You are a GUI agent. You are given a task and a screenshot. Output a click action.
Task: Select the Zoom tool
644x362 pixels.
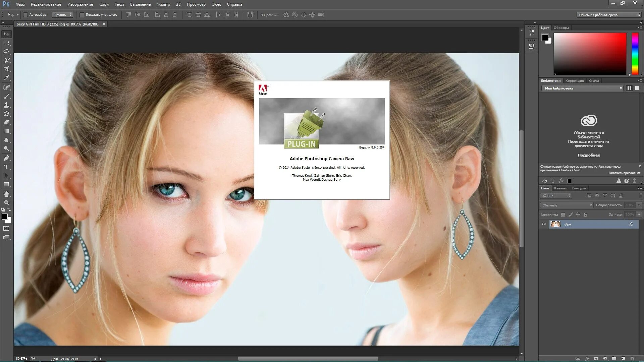click(x=6, y=203)
